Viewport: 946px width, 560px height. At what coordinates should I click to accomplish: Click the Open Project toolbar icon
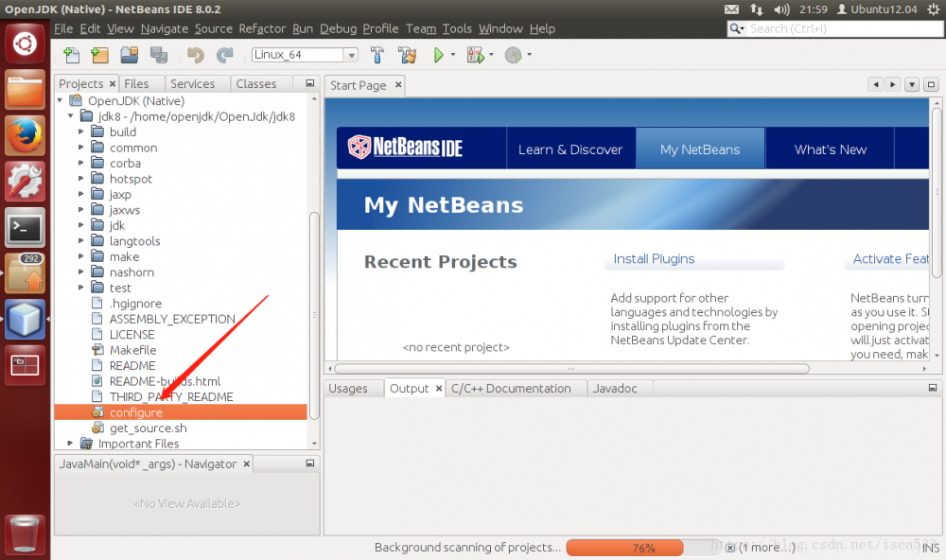point(130,55)
